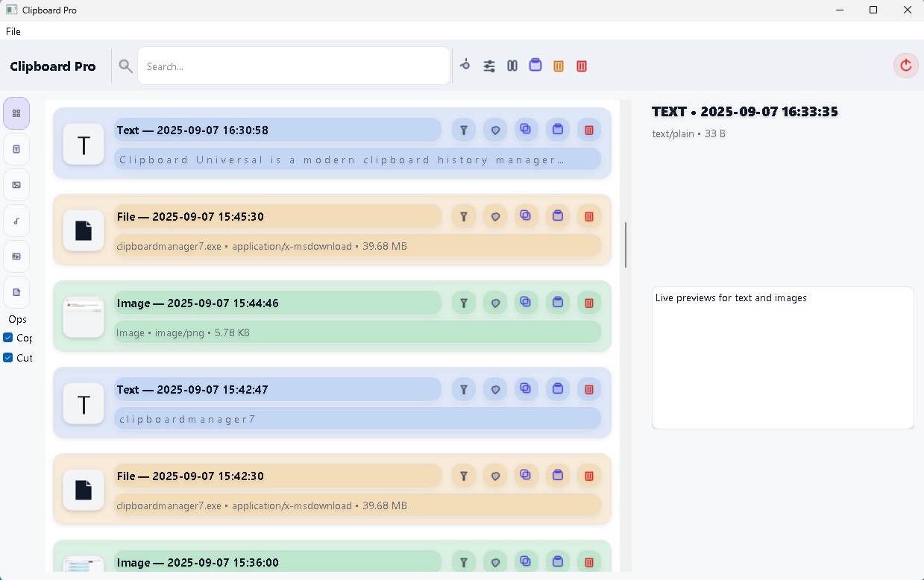
Task: Paste the Text 16:30:58 entry
Action: (558, 130)
